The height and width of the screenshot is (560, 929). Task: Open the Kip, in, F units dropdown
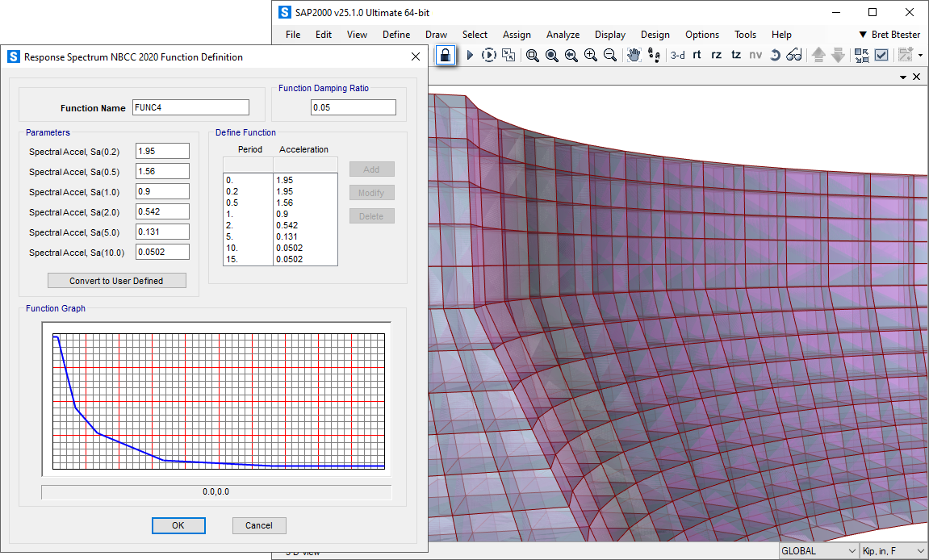(x=893, y=551)
